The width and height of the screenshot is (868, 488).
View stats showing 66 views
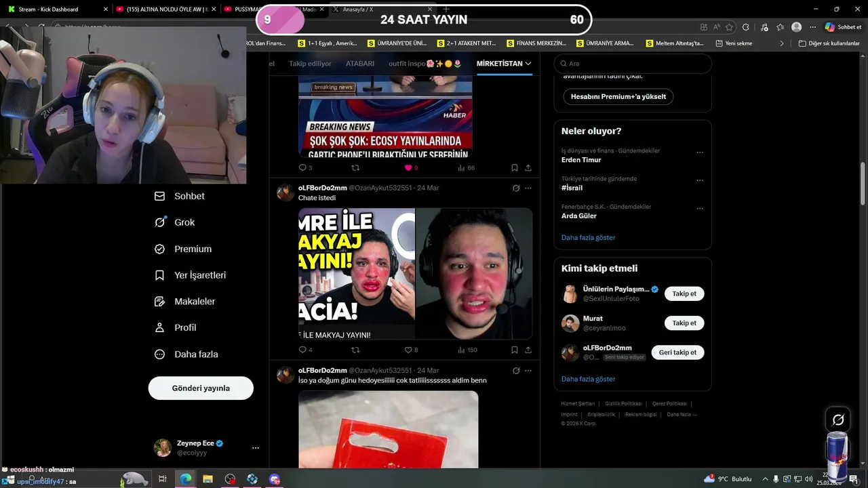pos(467,167)
